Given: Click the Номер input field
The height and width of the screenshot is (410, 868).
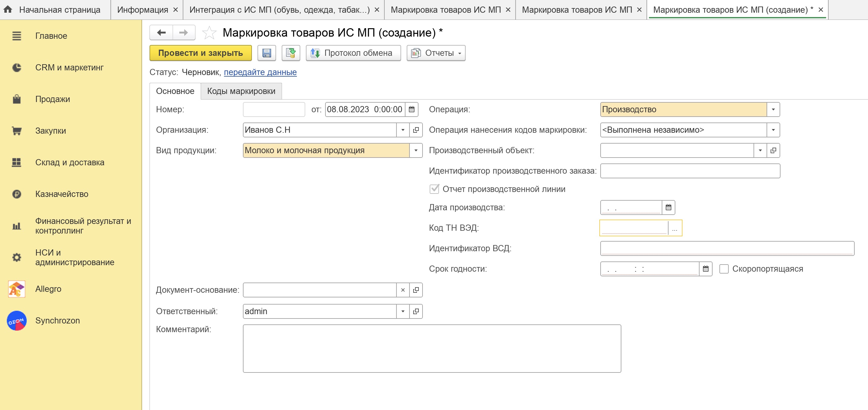Looking at the screenshot, I should click(274, 109).
